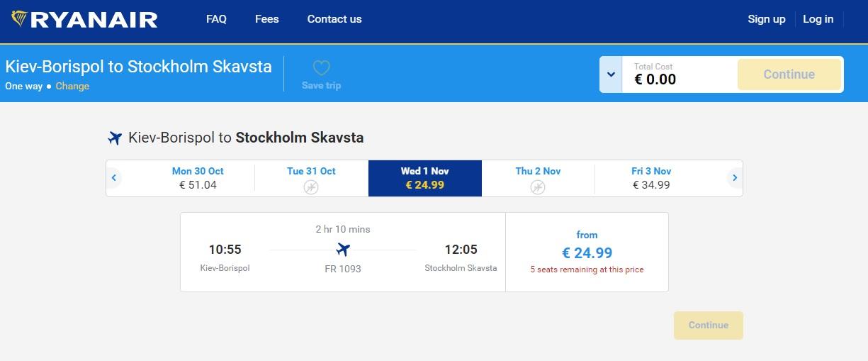Click the no-flight icon under Thu 2 Nov
The height and width of the screenshot is (361, 868).
[x=538, y=187]
